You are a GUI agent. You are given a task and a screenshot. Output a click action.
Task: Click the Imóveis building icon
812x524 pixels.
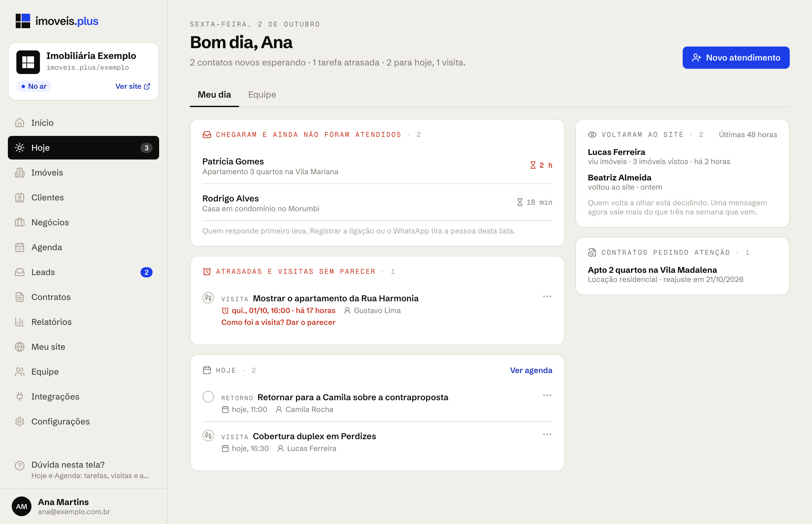20,173
